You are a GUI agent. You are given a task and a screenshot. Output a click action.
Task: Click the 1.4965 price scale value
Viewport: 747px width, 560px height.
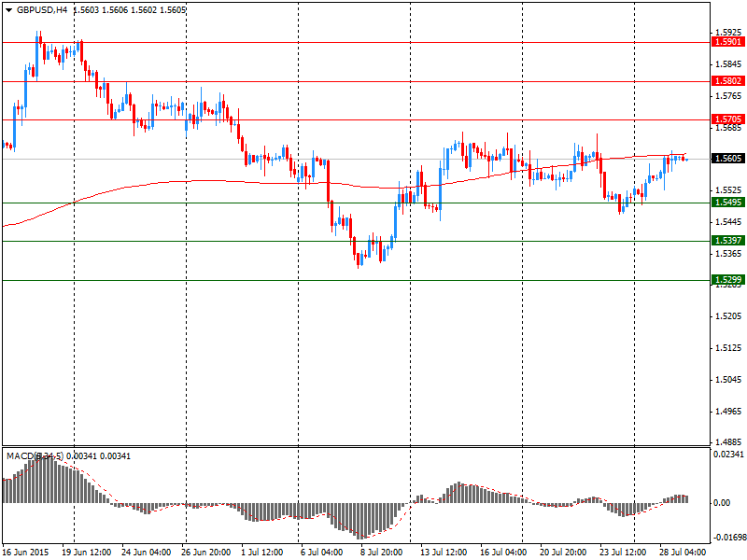tap(729, 412)
